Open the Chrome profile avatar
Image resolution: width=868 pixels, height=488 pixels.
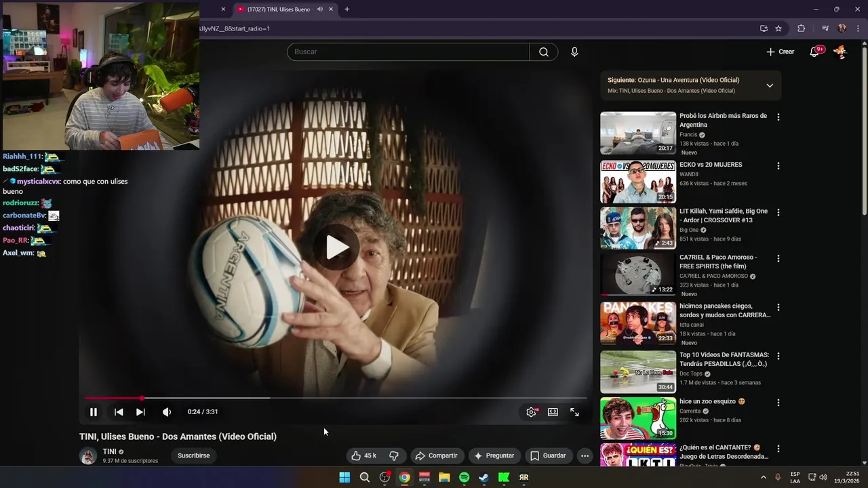pos(842,28)
